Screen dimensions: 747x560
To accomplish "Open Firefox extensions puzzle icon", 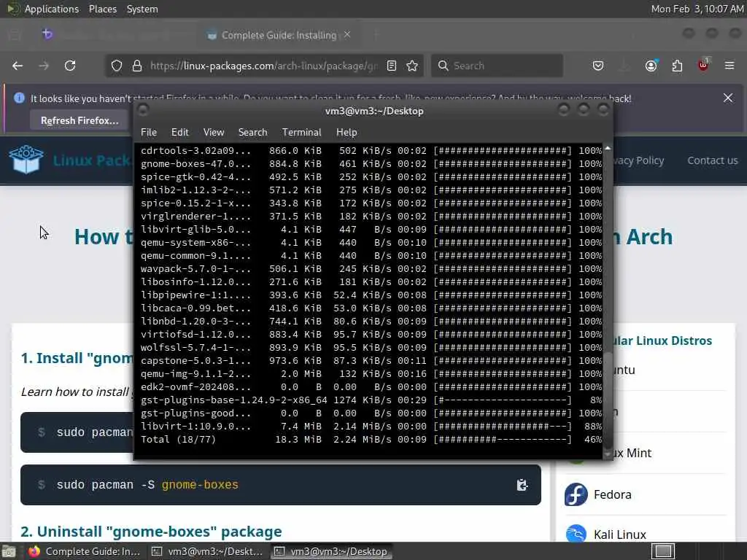I will (677, 66).
